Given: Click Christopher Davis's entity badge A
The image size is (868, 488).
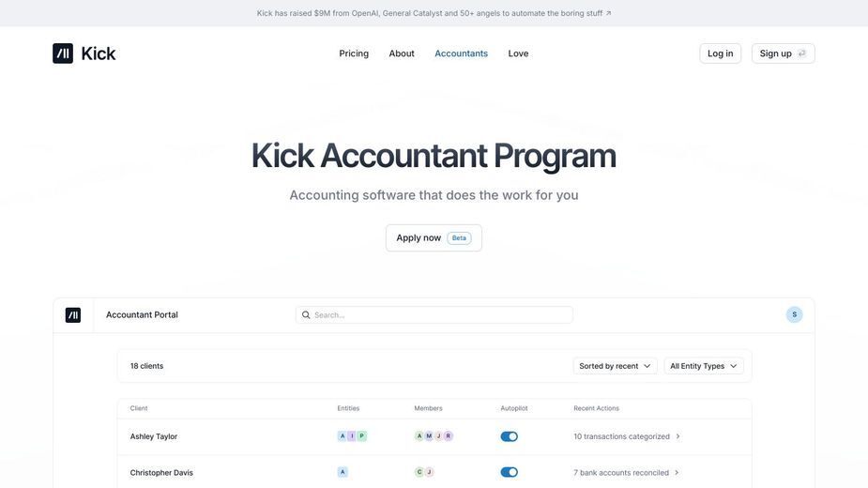Looking at the screenshot, I should click(343, 472).
